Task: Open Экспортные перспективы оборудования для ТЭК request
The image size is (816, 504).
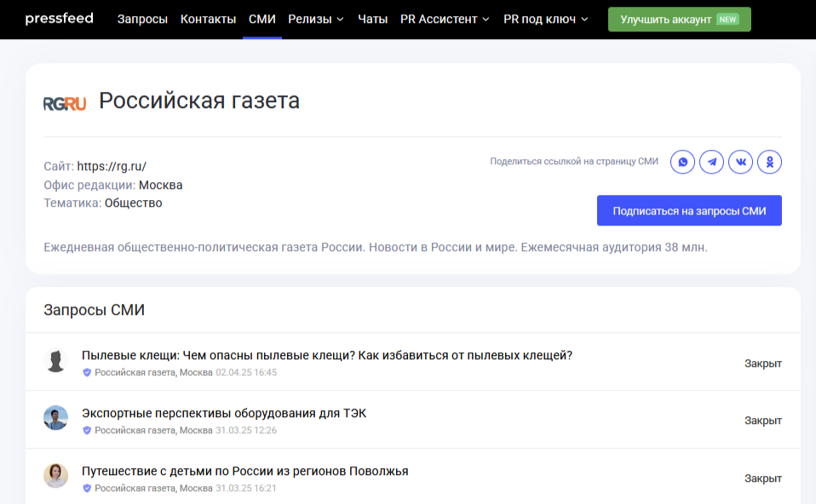Action: tap(224, 413)
